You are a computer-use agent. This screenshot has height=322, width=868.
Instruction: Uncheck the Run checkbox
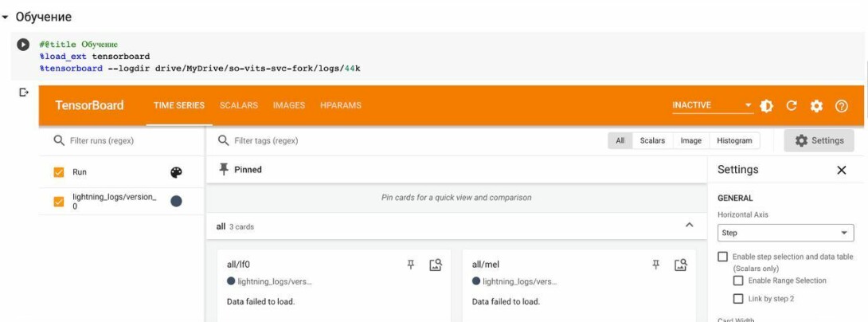59,172
